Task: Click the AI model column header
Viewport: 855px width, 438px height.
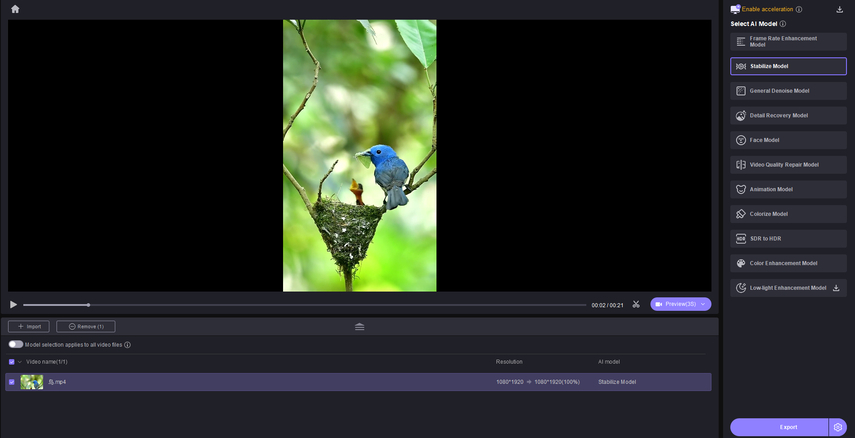Action: click(609, 362)
